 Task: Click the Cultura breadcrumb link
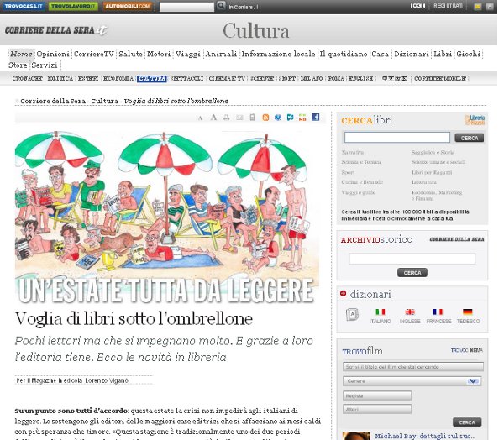(104, 101)
